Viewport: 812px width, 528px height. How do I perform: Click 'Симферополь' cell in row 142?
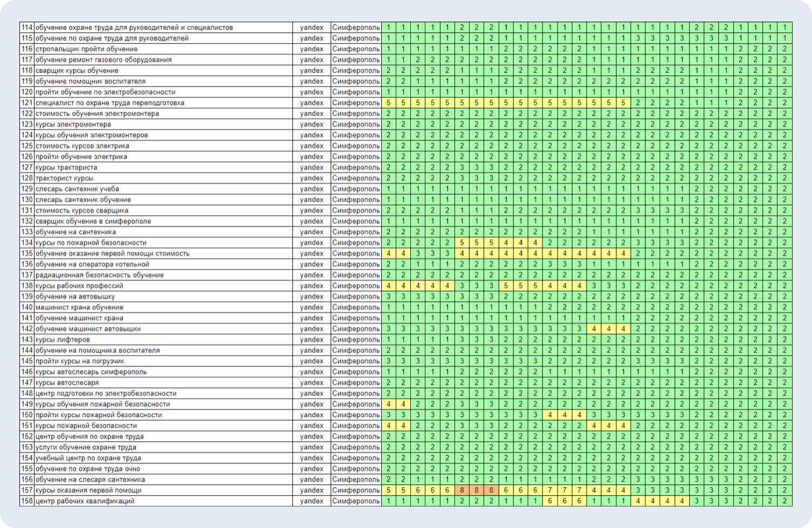pyautogui.click(x=356, y=329)
